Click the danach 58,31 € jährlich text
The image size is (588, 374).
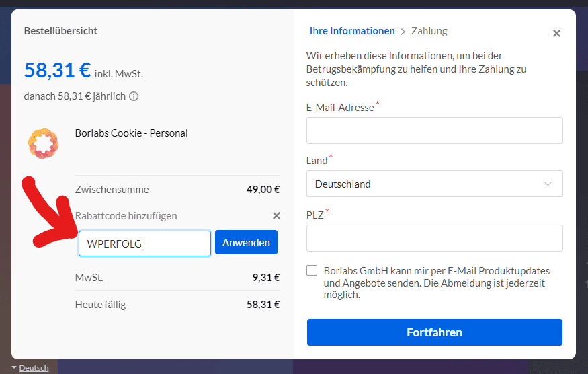point(75,96)
